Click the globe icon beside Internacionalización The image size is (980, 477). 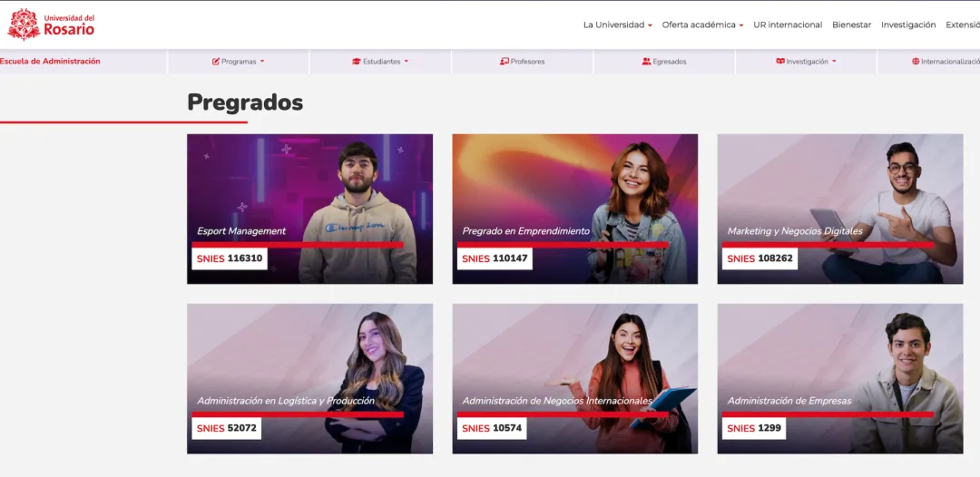pos(916,62)
